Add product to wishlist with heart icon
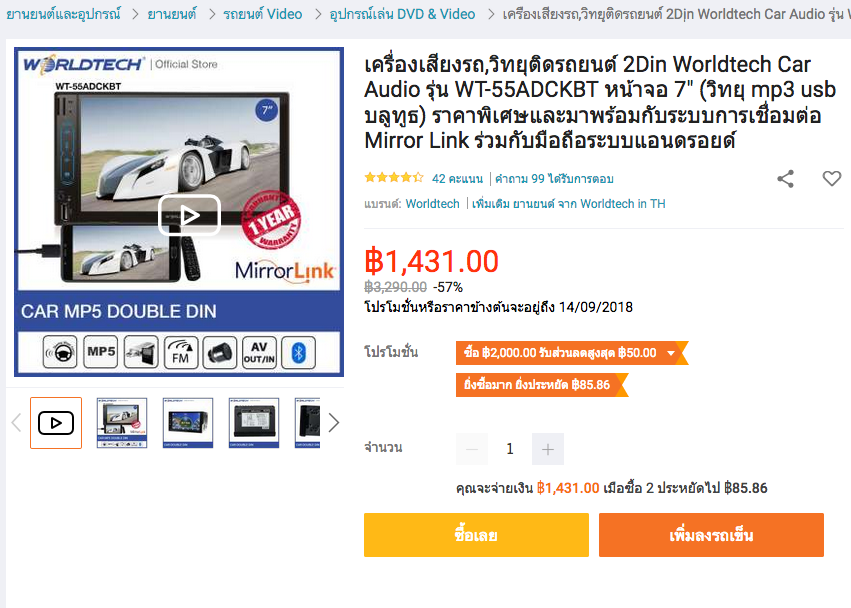851x608 pixels. (831, 178)
